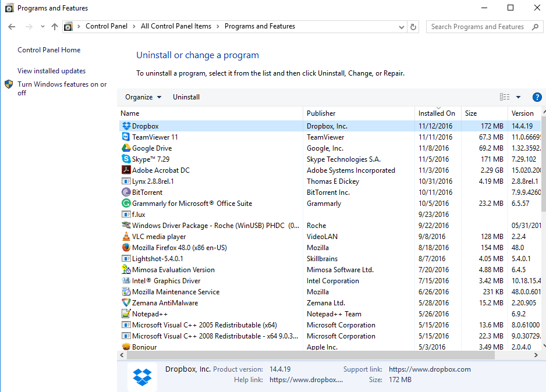Click the Notepad++ icon

pyautogui.click(x=126, y=313)
